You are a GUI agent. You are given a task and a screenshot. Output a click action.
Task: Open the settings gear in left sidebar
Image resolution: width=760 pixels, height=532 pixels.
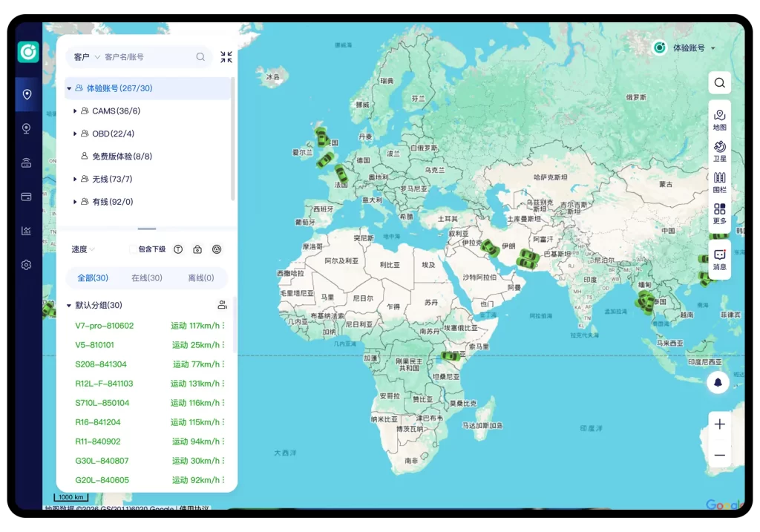(x=27, y=265)
